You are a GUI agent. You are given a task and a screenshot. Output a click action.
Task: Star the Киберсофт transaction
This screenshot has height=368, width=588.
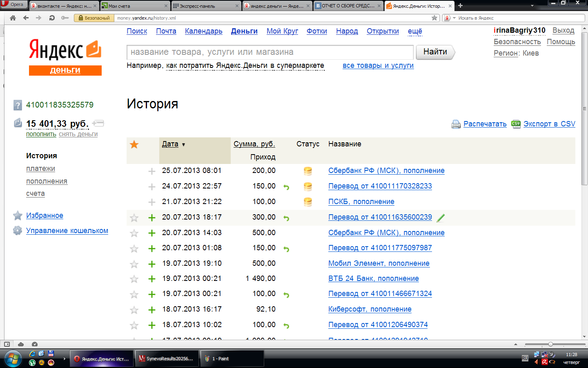(134, 310)
